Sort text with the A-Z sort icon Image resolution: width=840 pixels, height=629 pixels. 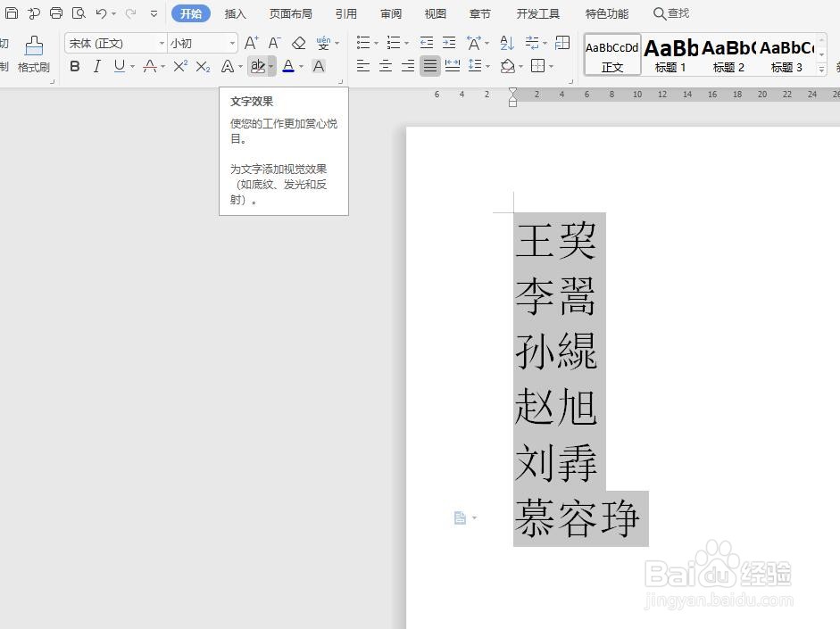point(506,43)
